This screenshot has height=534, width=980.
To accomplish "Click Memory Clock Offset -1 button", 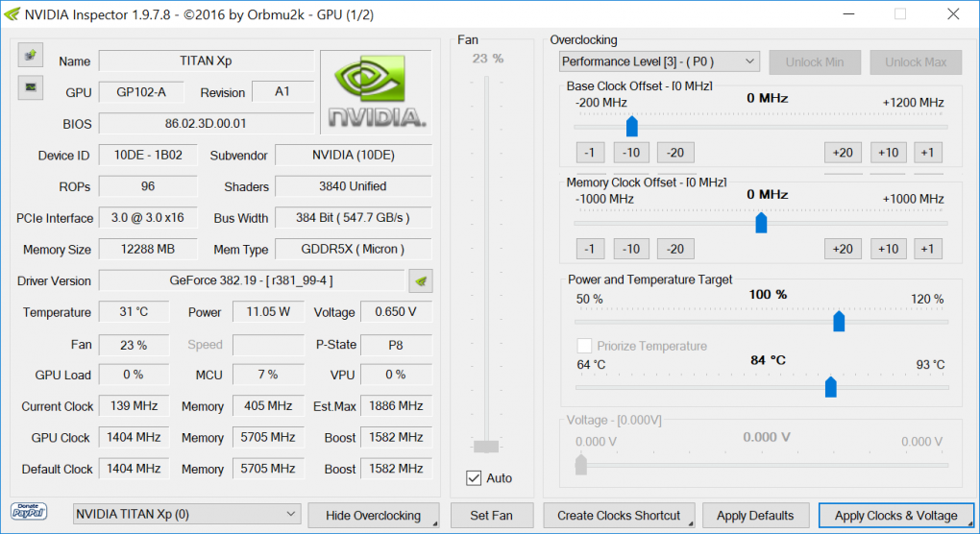I will [x=590, y=249].
